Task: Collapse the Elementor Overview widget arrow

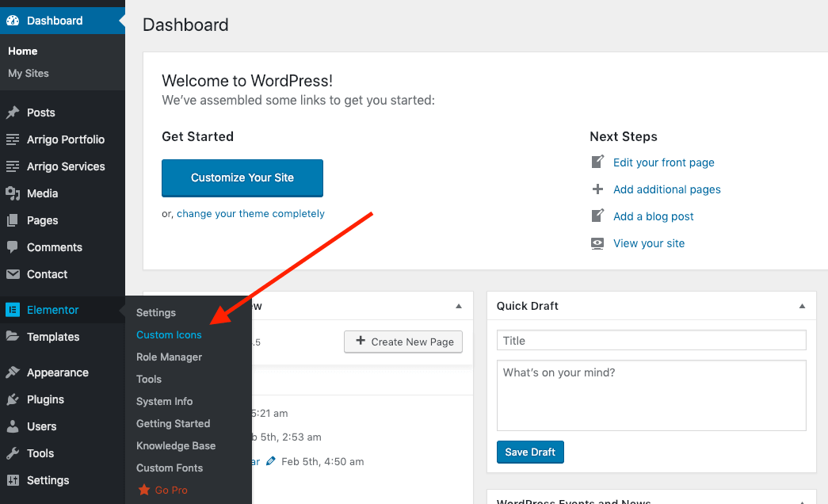Action: [458, 306]
